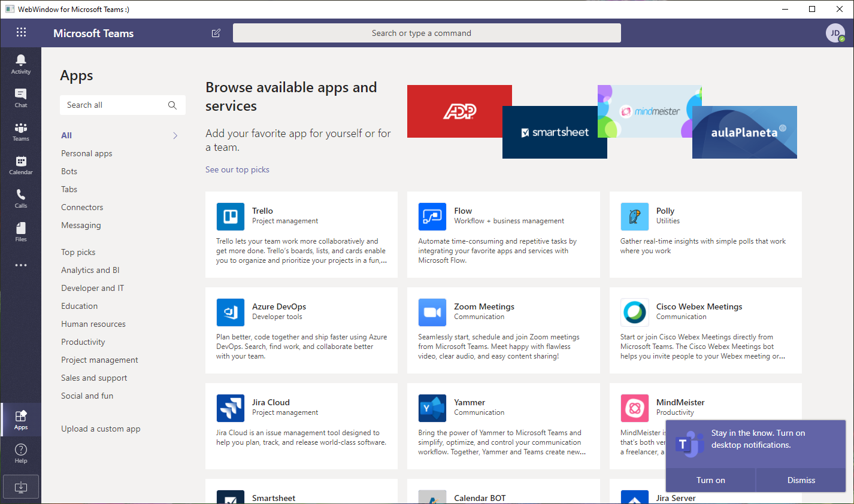Open the Smartsheet app card

(x=301, y=491)
